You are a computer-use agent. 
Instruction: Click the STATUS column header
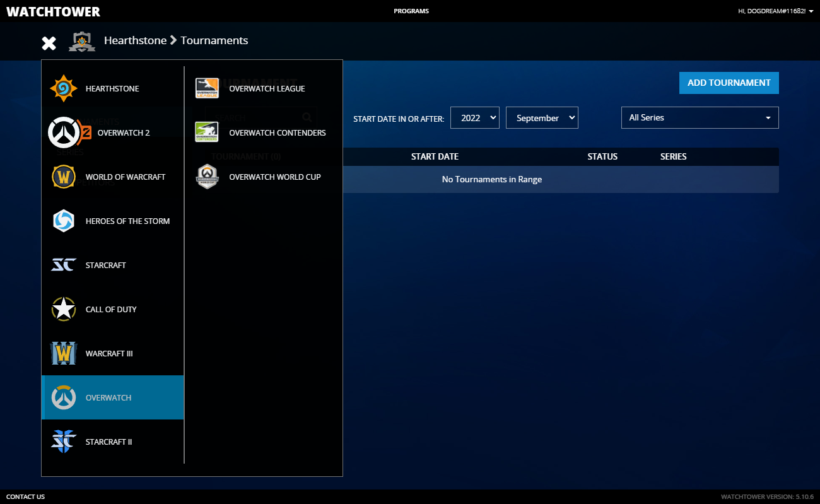(602, 156)
